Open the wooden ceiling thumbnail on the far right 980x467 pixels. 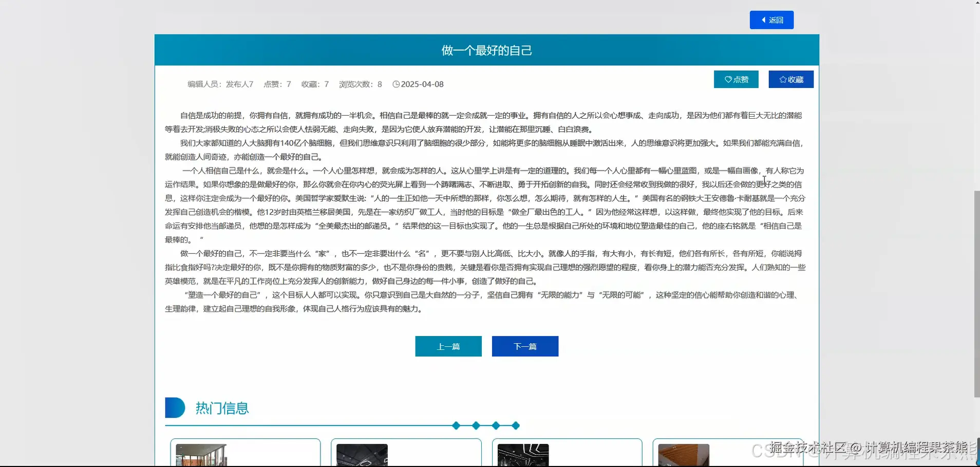pyautogui.click(x=683, y=455)
